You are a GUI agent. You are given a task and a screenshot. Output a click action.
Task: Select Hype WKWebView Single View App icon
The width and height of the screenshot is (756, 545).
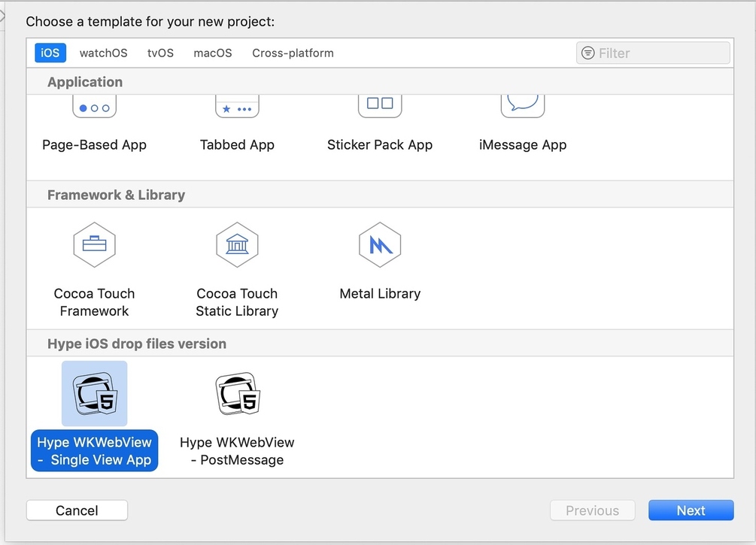tap(94, 394)
